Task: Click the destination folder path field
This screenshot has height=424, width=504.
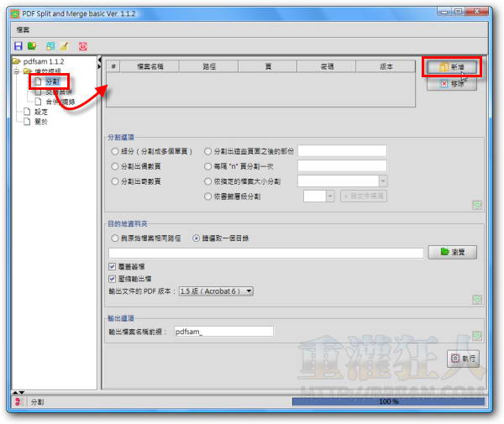Action: point(265,253)
